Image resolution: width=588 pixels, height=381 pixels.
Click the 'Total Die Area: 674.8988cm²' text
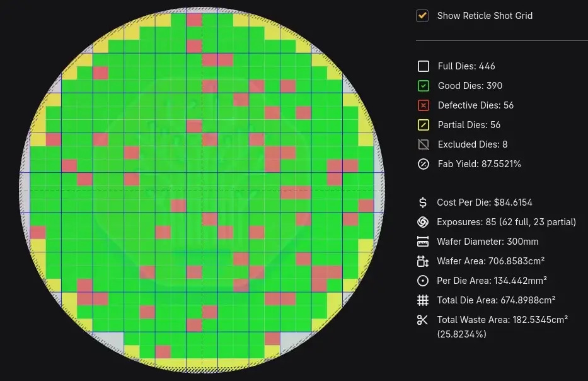point(496,300)
